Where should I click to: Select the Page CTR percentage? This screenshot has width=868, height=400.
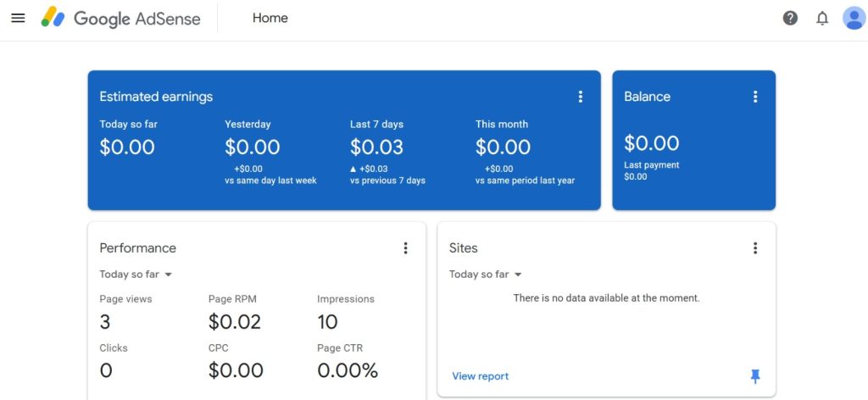click(x=348, y=371)
